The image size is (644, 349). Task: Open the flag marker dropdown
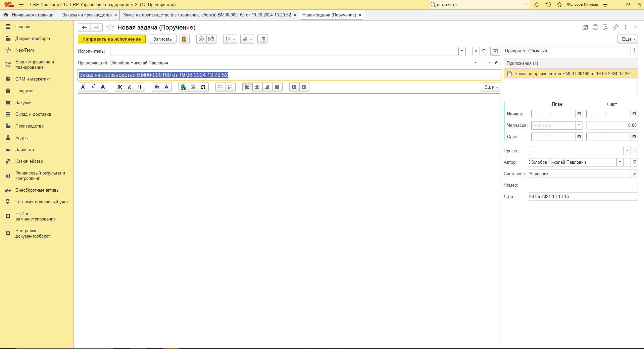coord(230,39)
